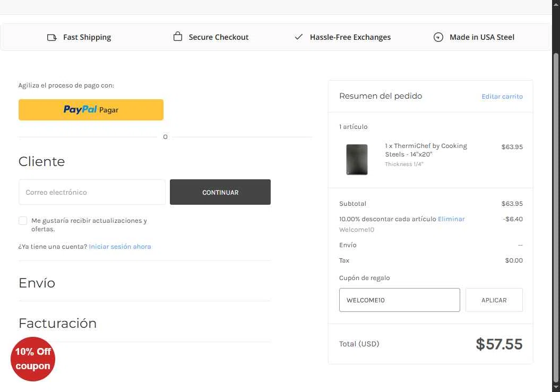The width and height of the screenshot is (560, 392).
Task: Click the Facturación section heading
Action: coord(57,323)
